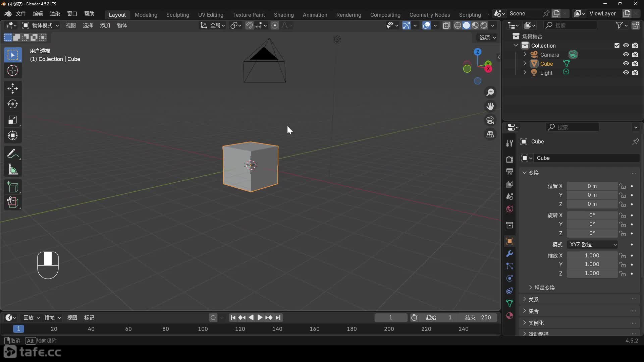The width and height of the screenshot is (644, 362).
Task: Create a new scene with the duplicate button
Action: coord(556,13)
